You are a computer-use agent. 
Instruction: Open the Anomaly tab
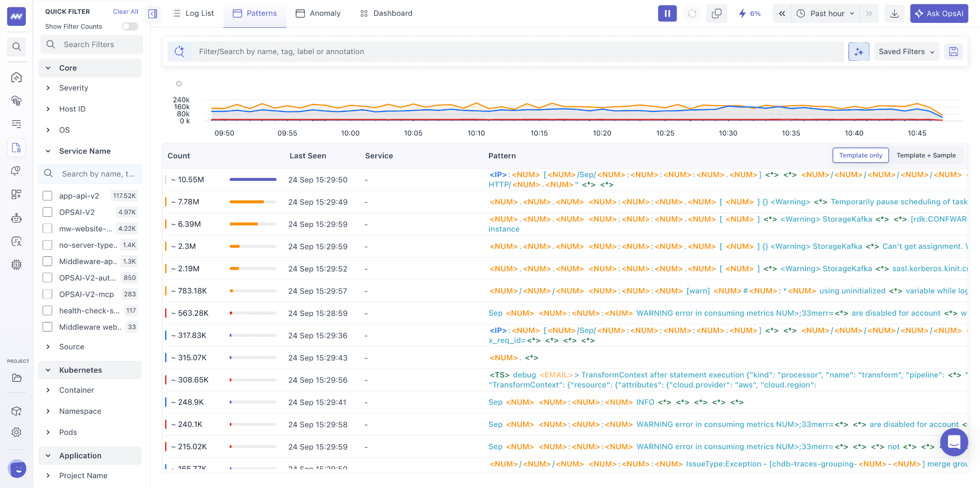(x=318, y=13)
